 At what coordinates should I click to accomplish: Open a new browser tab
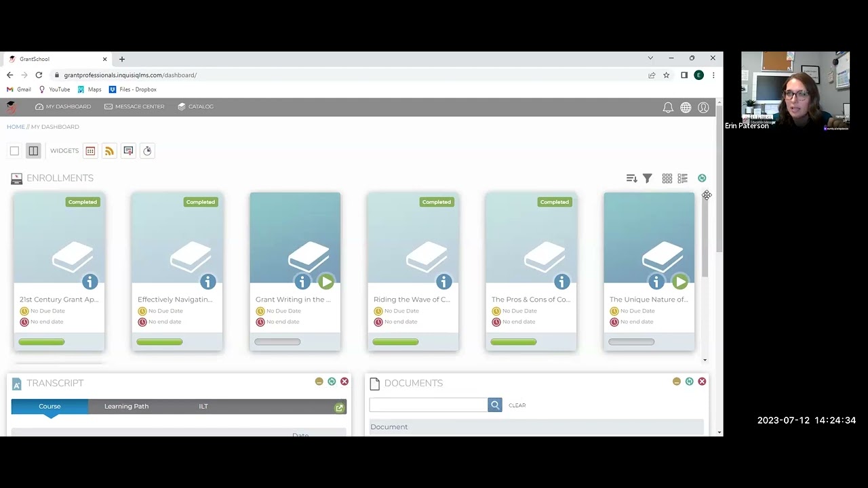[x=122, y=59]
